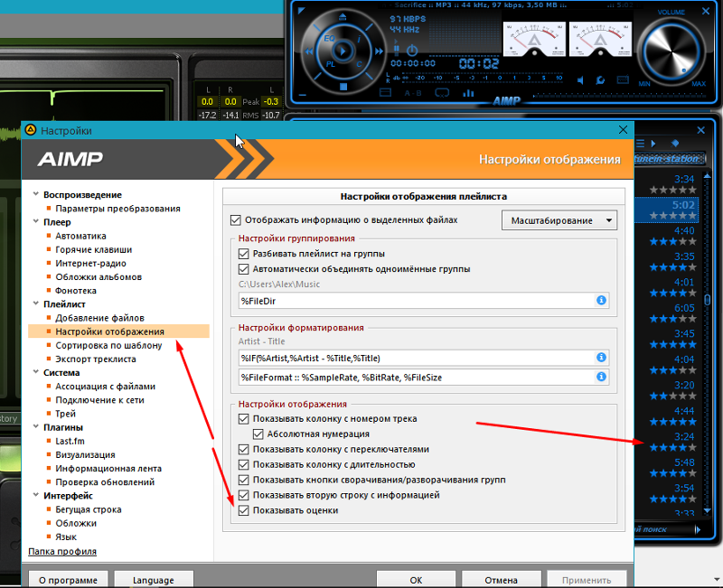The height and width of the screenshot is (588, 723).
Task: Disable Показывать оценки checkbox
Action: [243, 510]
